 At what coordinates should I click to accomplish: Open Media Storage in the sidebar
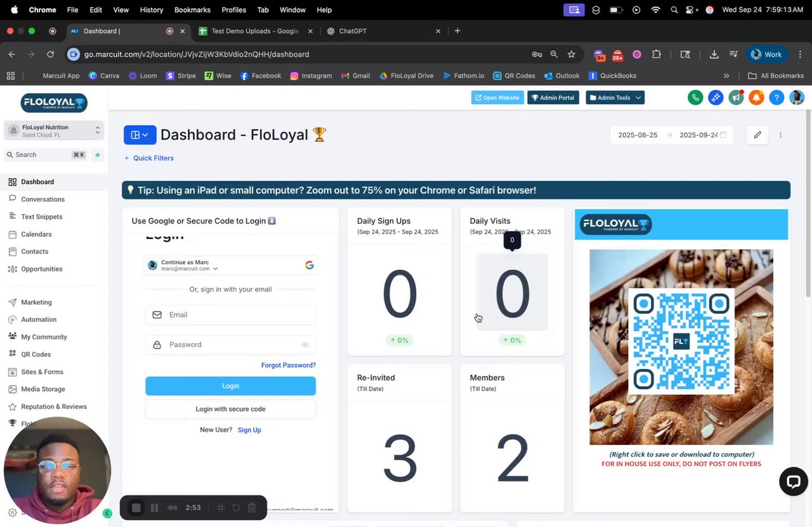[43, 389]
